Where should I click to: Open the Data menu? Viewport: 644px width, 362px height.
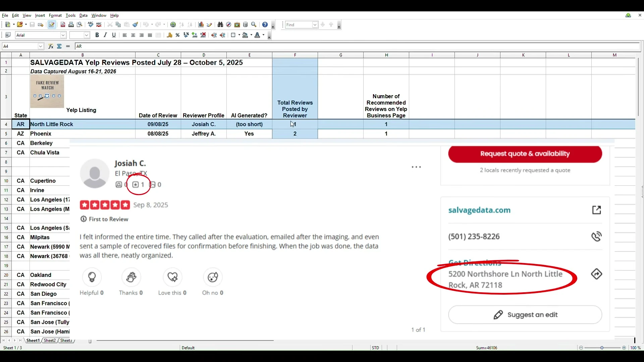point(83,15)
